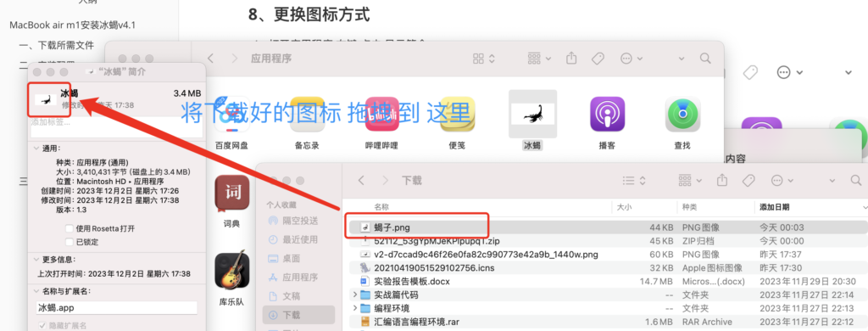Open more actions menu in 应用程序 window
The image size is (868, 331).
632,59
